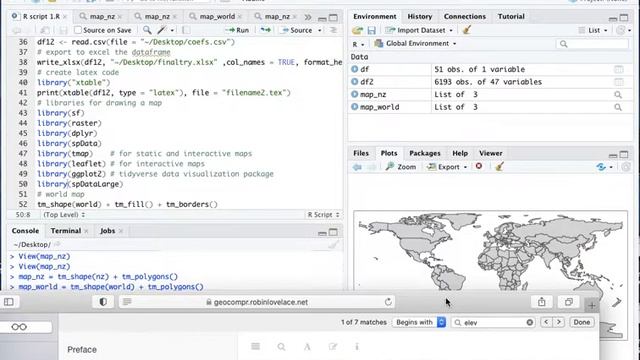Click Safari privacy shield icon

(103, 302)
